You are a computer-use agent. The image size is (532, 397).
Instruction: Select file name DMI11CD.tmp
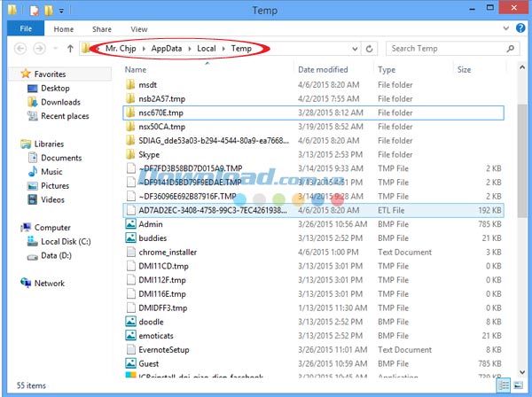[x=163, y=266]
